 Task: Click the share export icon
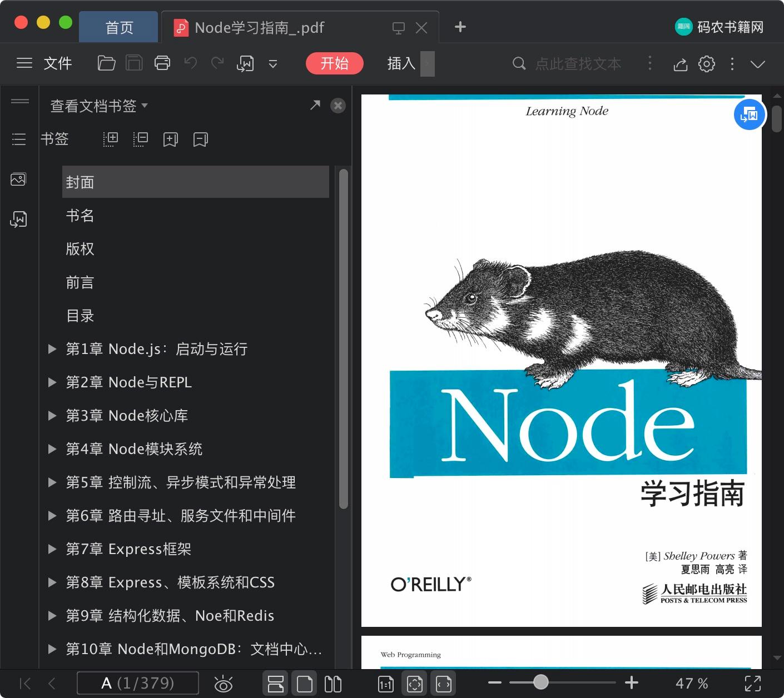681,64
